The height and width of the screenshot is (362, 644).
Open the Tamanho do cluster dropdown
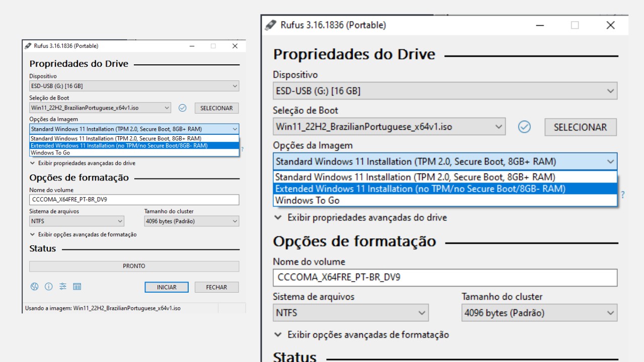pos(539,313)
